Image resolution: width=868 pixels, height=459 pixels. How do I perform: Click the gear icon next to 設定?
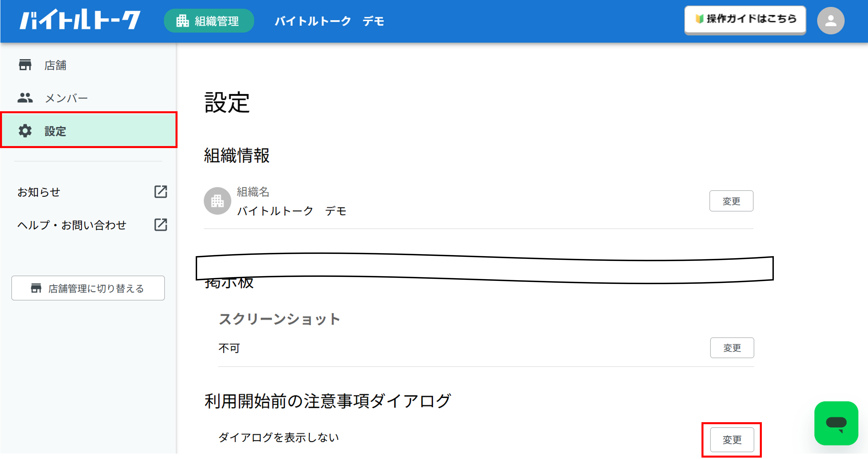point(25,131)
